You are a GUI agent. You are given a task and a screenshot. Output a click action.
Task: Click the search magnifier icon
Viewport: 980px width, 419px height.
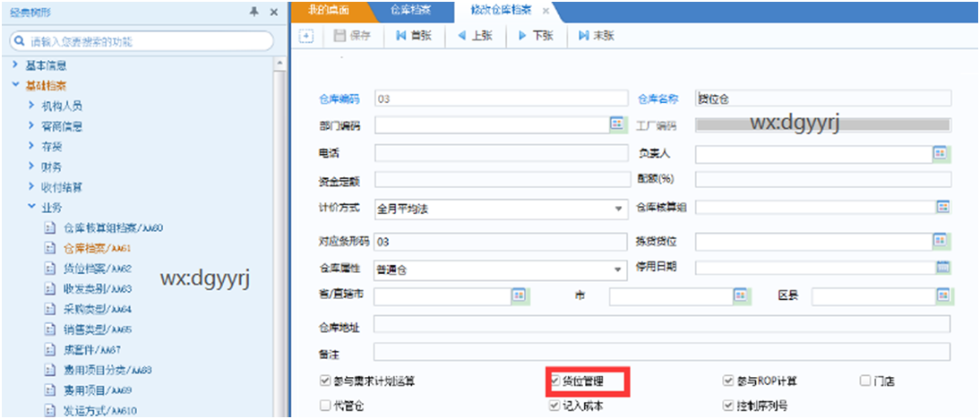(x=21, y=42)
